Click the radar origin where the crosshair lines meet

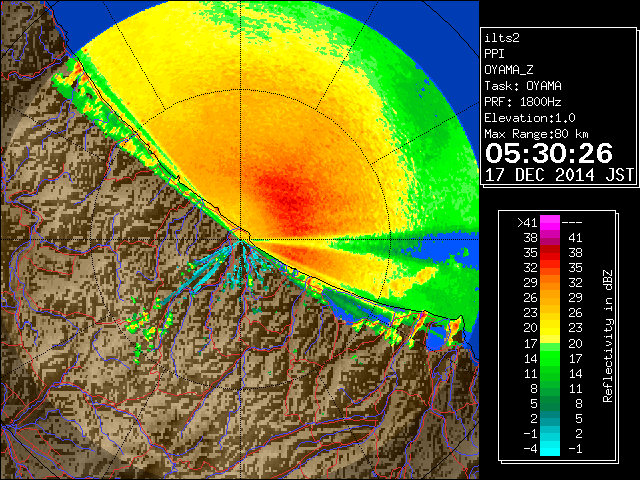click(240, 239)
